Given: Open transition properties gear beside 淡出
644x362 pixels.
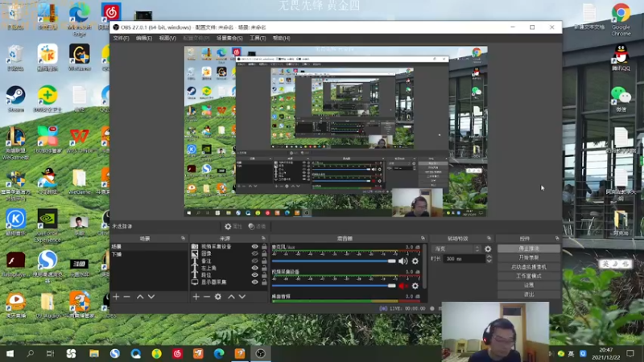Looking at the screenshot, I should (488, 249).
